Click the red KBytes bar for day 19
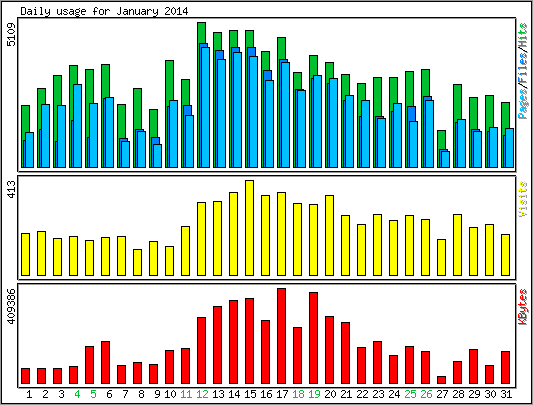Screen dimensions: 533x405 point(313,338)
